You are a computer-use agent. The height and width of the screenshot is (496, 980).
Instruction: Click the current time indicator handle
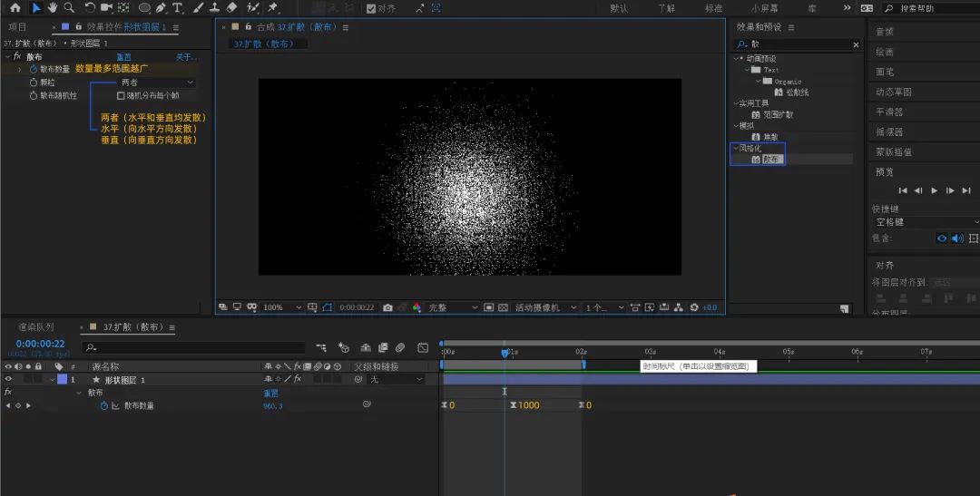click(505, 353)
